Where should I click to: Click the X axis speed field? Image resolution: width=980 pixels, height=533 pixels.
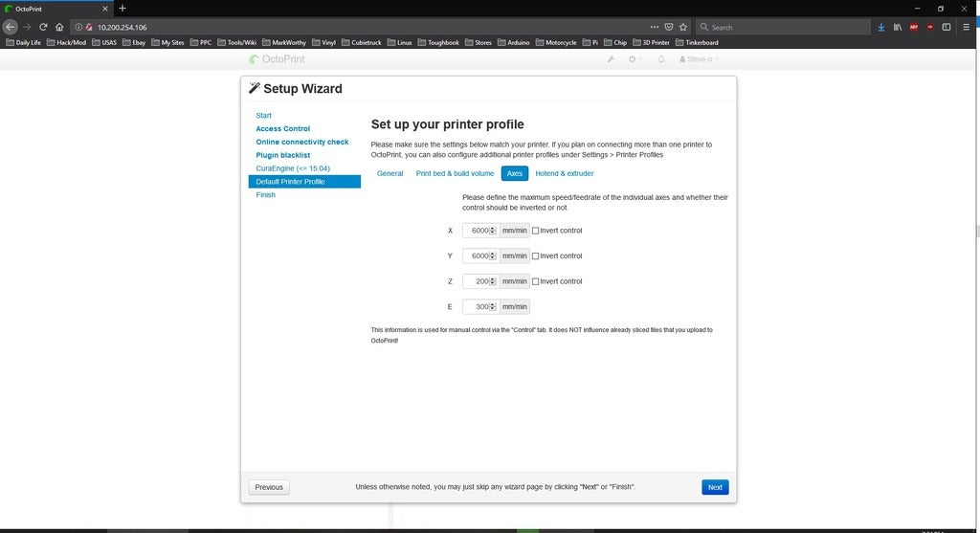[x=480, y=231]
